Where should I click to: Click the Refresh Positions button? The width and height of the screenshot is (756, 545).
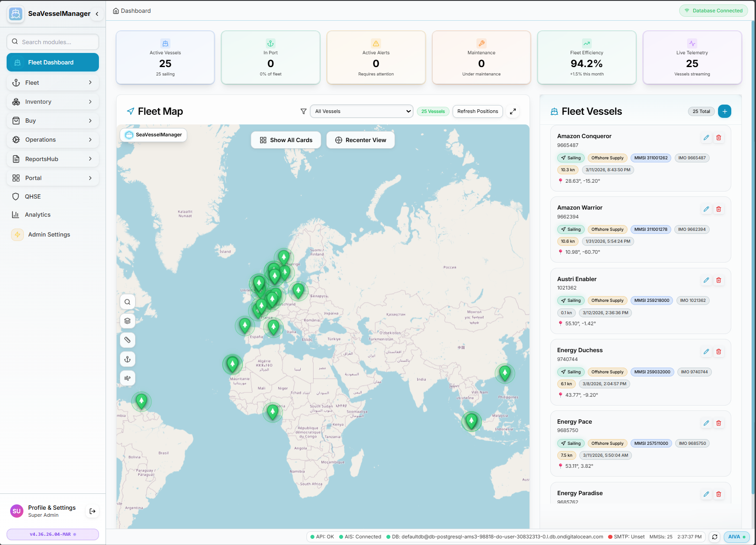[477, 111]
